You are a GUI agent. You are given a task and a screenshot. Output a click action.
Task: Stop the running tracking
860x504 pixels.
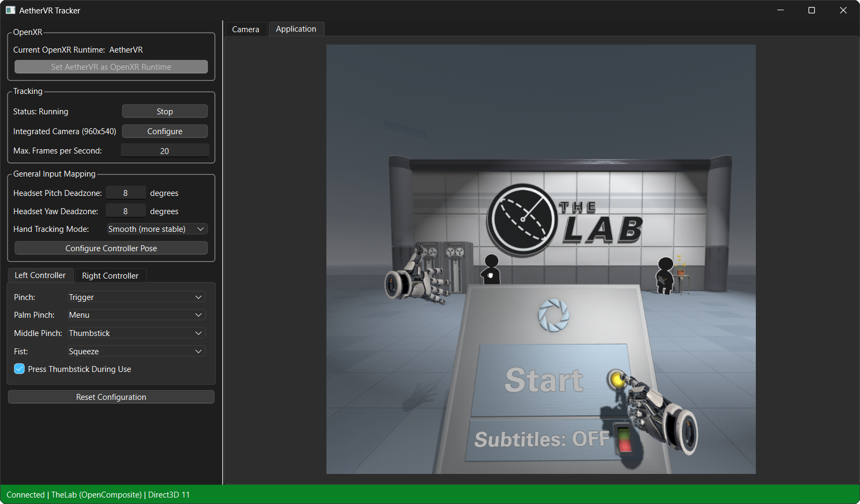click(x=164, y=111)
